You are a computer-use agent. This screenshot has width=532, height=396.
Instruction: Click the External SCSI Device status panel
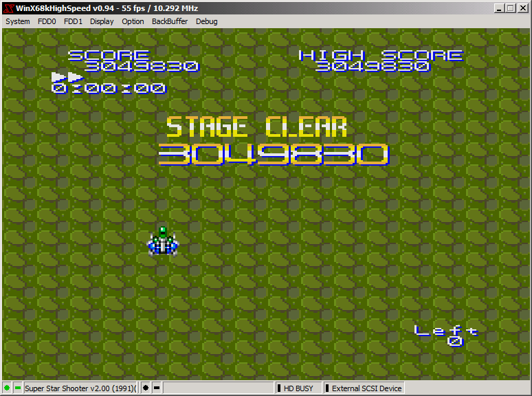click(x=363, y=388)
